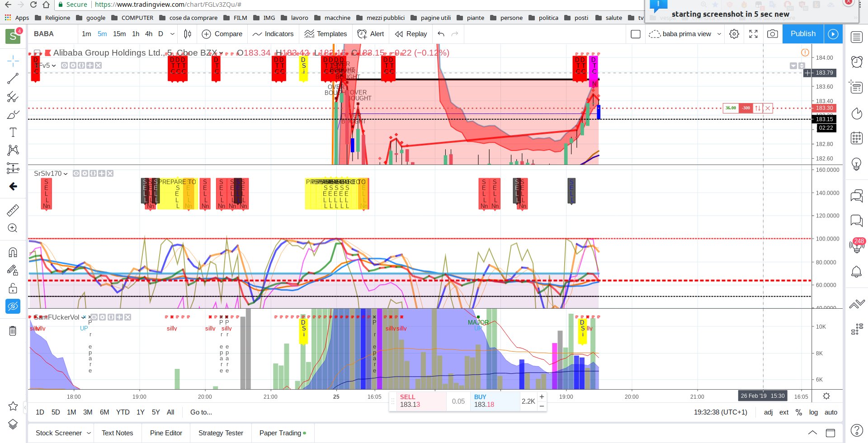Click the back arrow in left toolbar
Viewport: 868px width, 443px height.
[13, 186]
